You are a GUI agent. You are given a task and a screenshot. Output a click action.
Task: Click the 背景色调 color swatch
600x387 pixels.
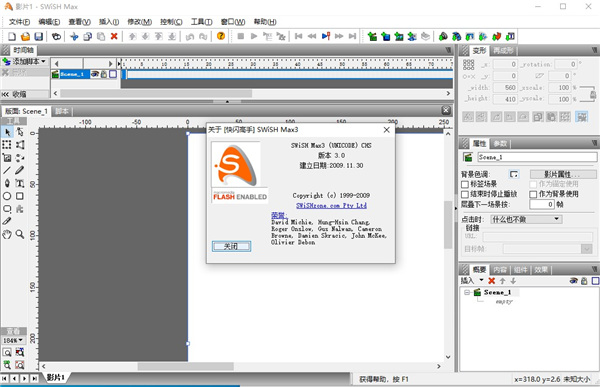tap(514, 175)
